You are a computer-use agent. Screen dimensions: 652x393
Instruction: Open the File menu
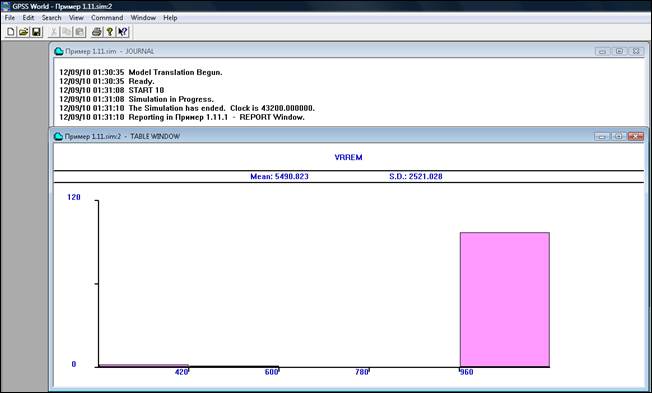tap(10, 18)
